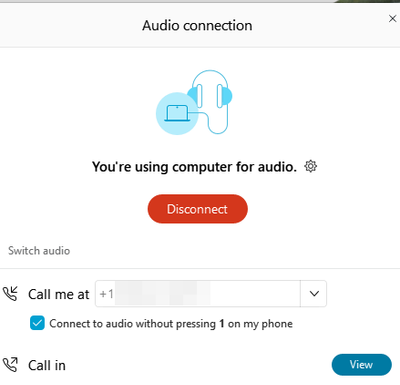The image size is (400, 385).
Task: Uncheck connect to audio without pressing 1
Action: (x=37, y=323)
